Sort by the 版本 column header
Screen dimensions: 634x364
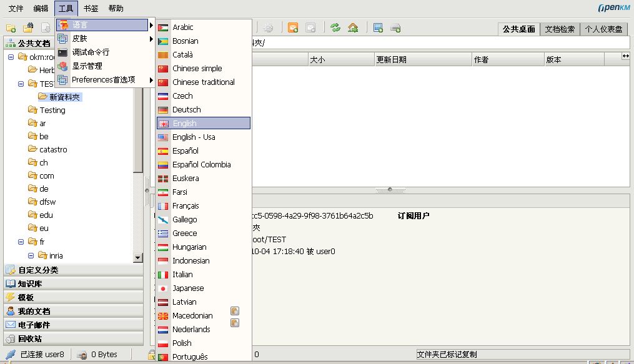(x=574, y=59)
